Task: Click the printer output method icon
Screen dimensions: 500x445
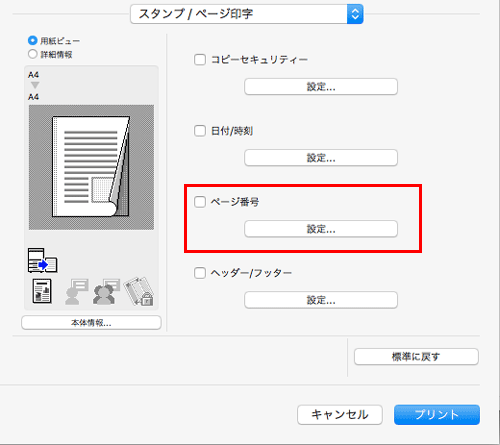Action: coord(42,260)
